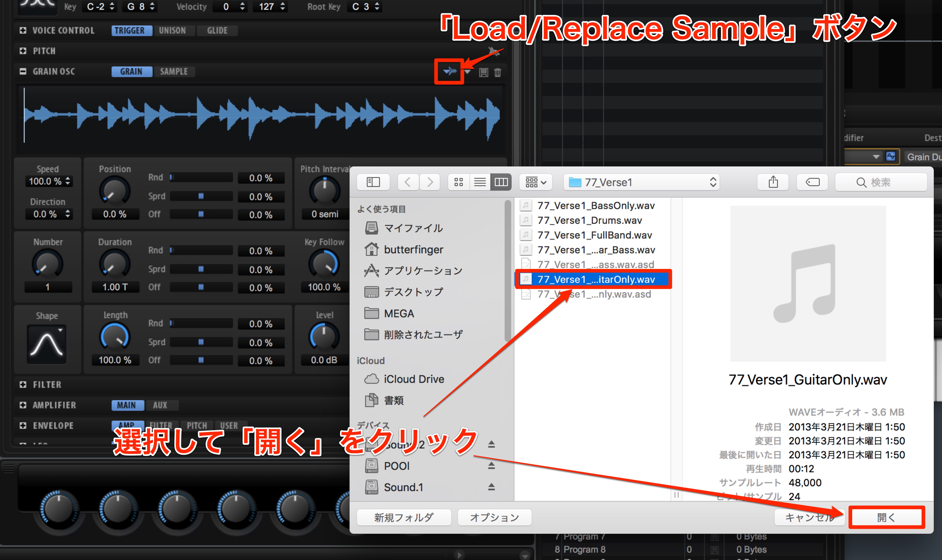Click the 検索 search field
The image size is (942, 560).
pos(881,182)
